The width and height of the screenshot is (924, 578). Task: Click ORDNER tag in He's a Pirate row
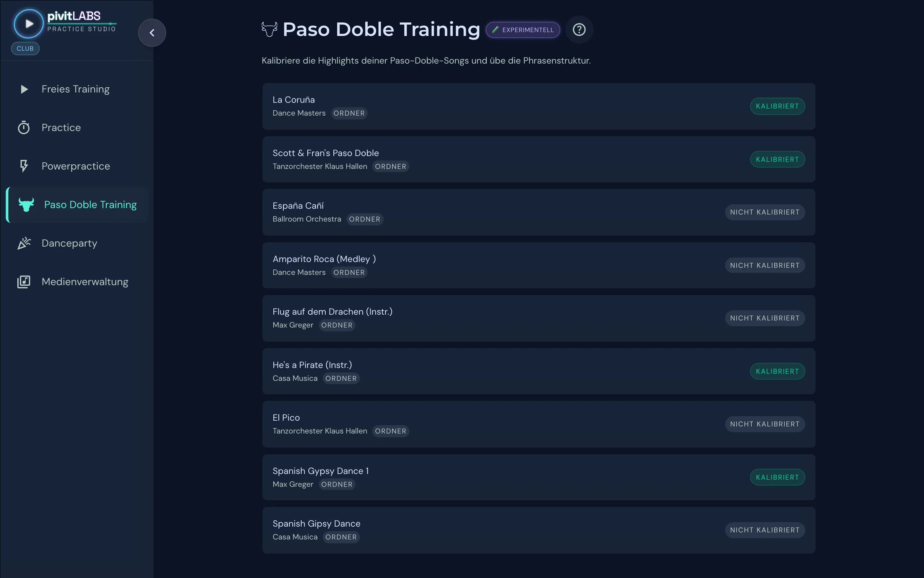tap(341, 379)
